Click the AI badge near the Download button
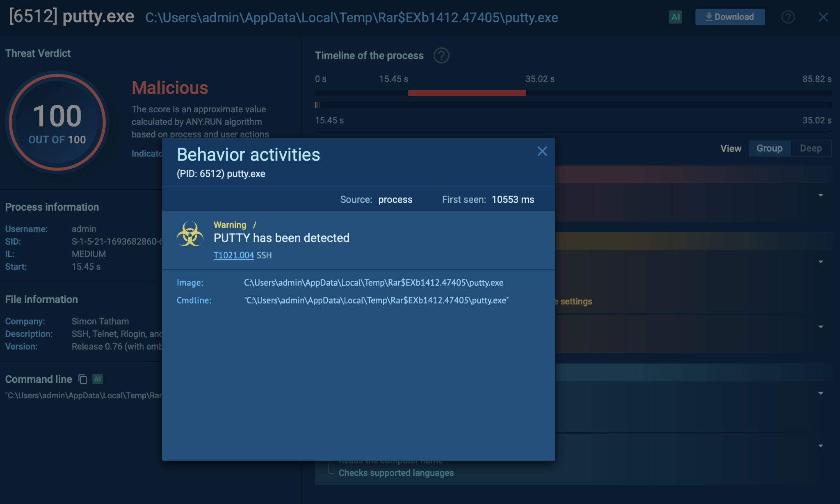The width and height of the screenshot is (840, 504). pos(675,17)
